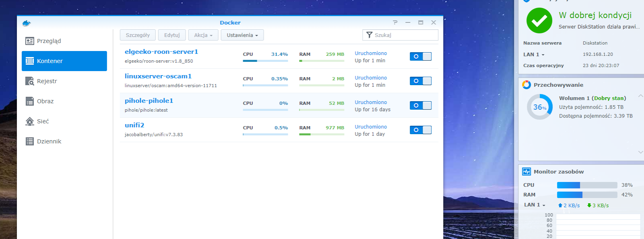Click the Kontener list icon

pyautogui.click(x=30, y=61)
